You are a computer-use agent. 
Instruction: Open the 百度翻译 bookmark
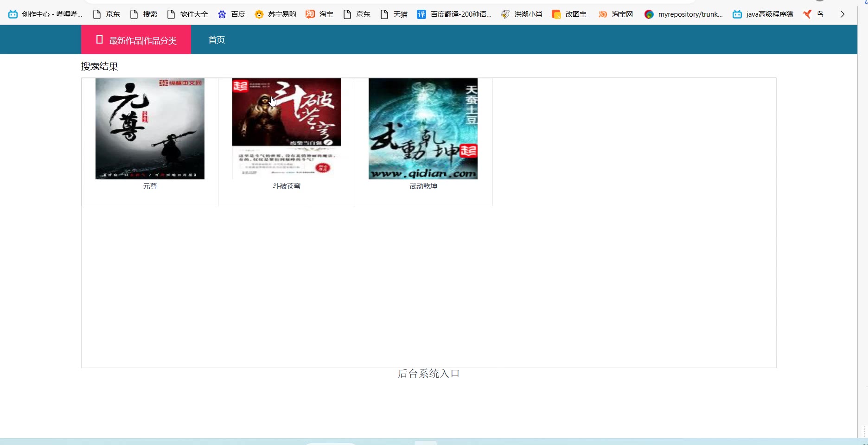pyautogui.click(x=454, y=14)
